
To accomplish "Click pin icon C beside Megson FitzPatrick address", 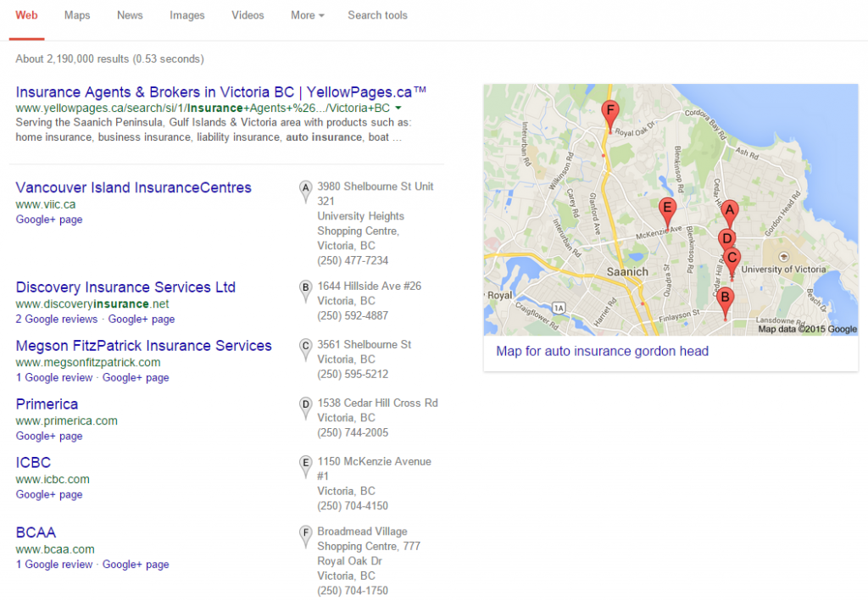I will [x=305, y=346].
